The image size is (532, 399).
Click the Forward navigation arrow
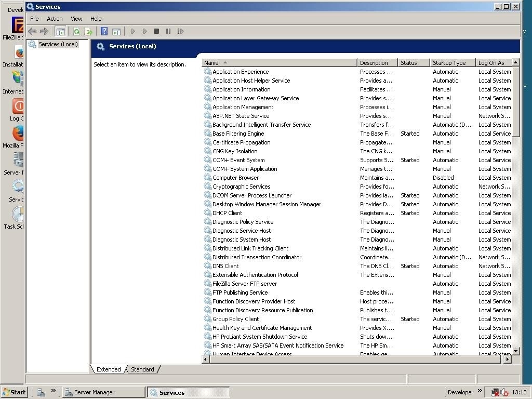click(44, 31)
